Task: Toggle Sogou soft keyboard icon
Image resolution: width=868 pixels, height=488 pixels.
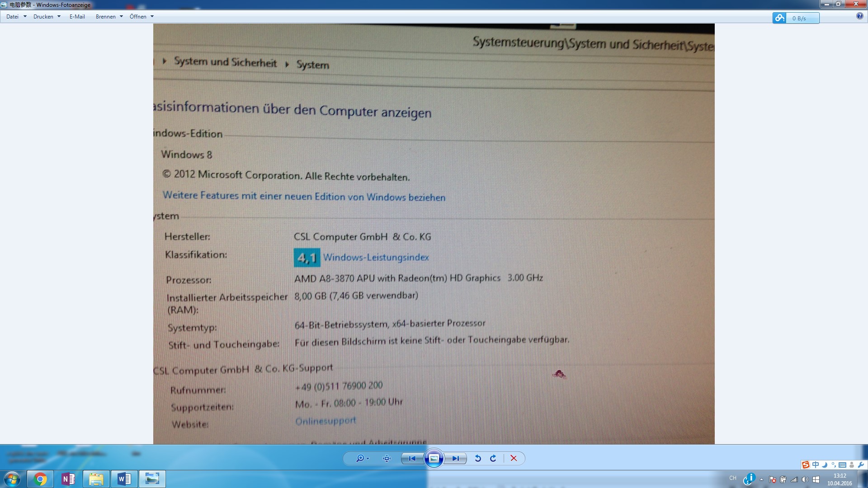Action: pos(842,465)
